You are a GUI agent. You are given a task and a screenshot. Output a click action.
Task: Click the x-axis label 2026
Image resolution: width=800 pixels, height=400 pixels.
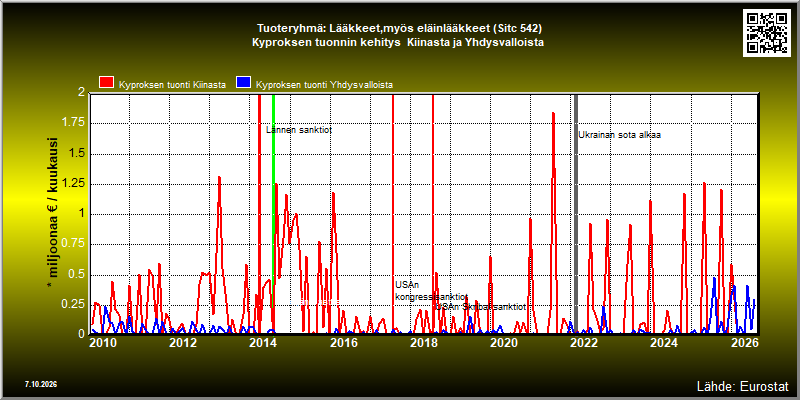point(746,342)
